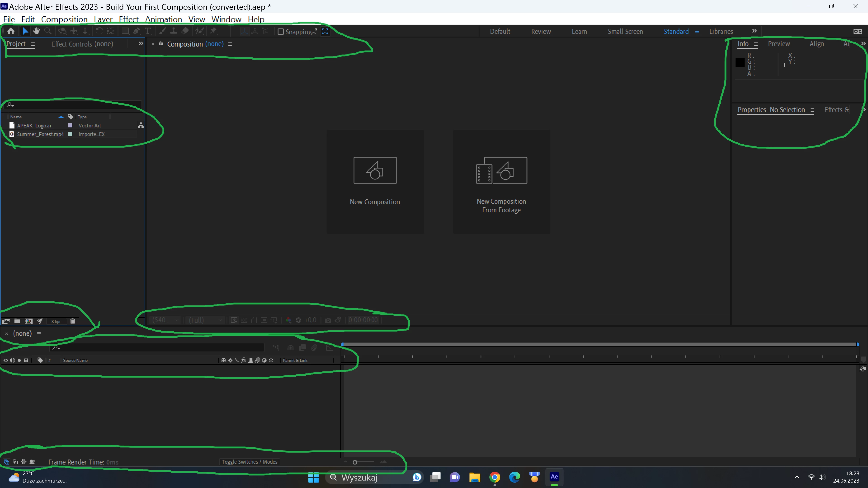Enable the Snapping checkbox

tap(280, 31)
